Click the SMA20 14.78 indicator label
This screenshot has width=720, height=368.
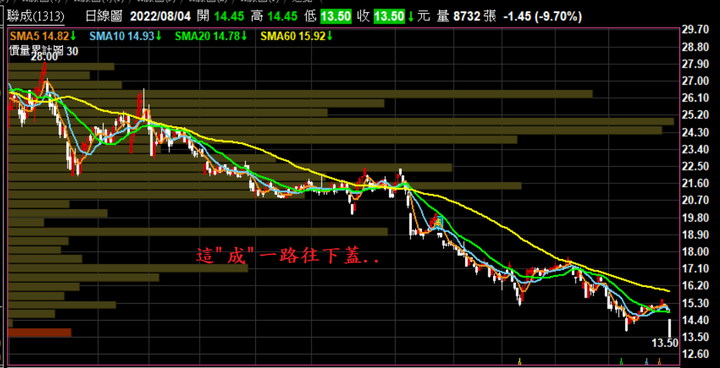click(212, 35)
